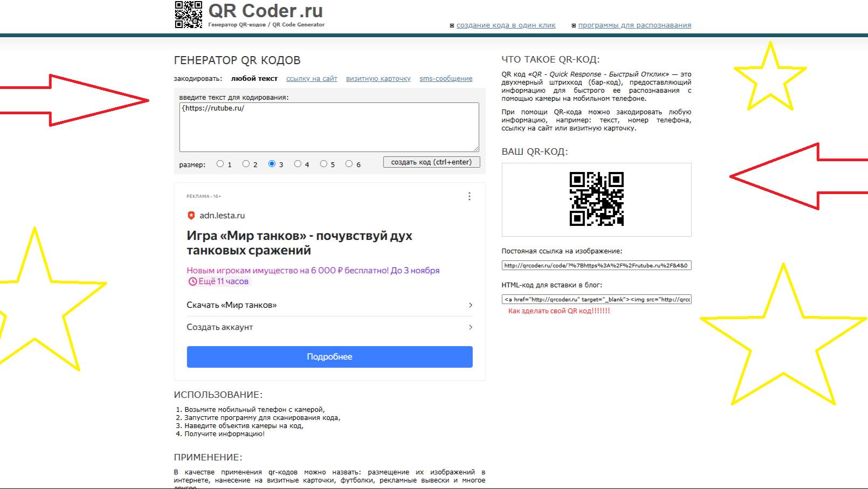Click the 'adn.lesta.ru' advertiser name

click(222, 216)
